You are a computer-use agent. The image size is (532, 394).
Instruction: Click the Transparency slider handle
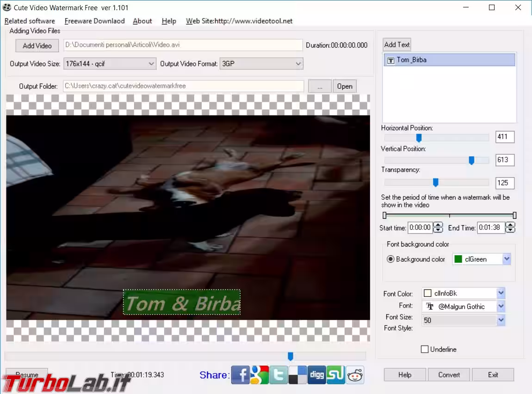click(x=435, y=182)
